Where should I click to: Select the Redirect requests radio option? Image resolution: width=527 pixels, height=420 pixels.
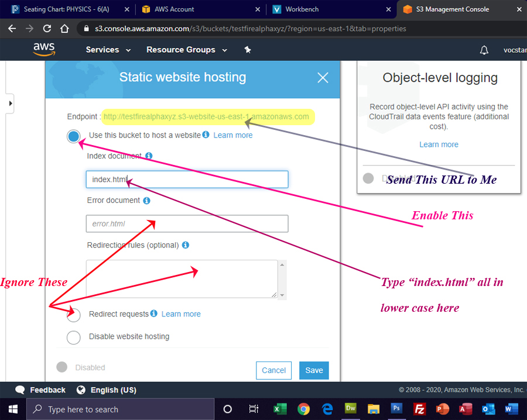(74, 315)
